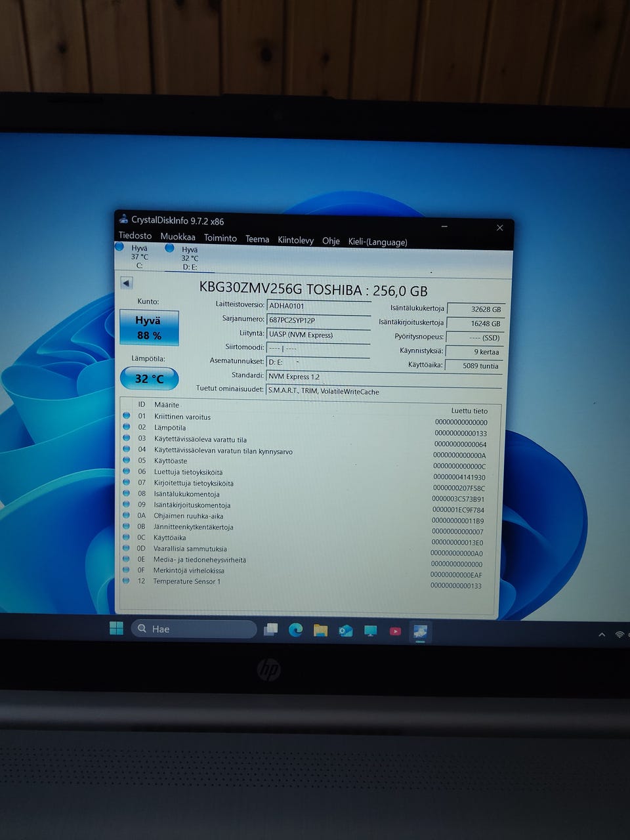Click status dot for 08 Isäntälukukomentoja
This screenshot has width=630, height=840.
pyautogui.click(x=127, y=493)
